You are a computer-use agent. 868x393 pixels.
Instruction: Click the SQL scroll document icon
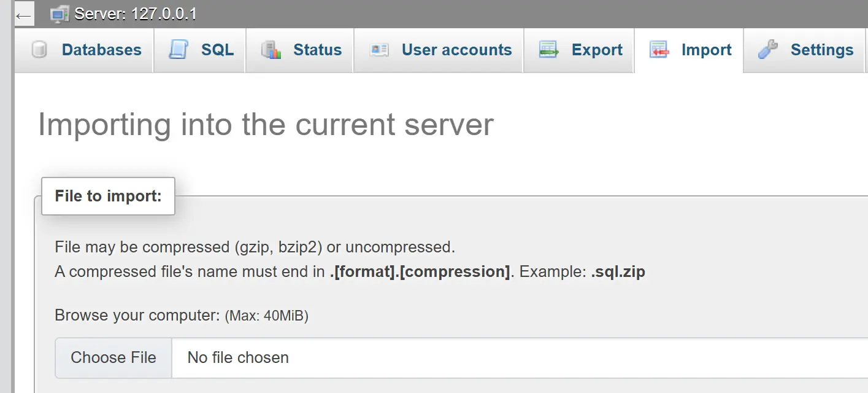point(179,50)
